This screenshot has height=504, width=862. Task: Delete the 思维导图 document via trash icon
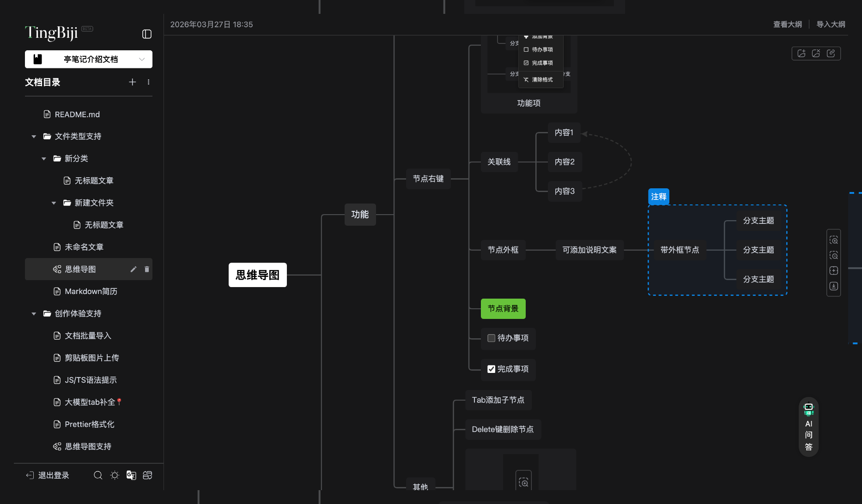(x=146, y=269)
